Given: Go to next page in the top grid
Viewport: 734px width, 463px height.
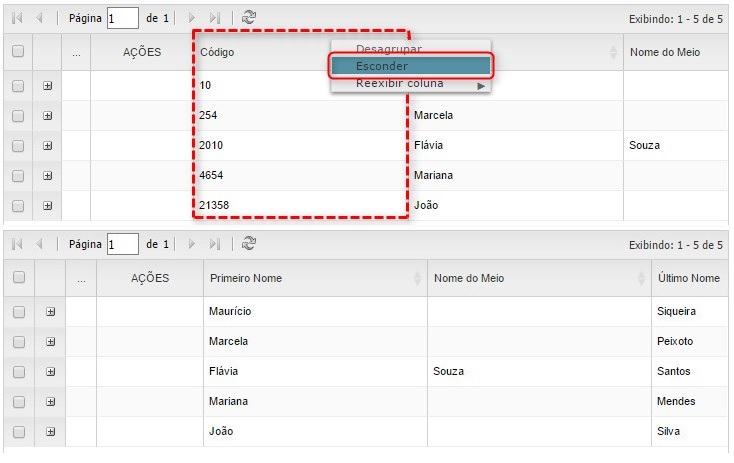Looking at the screenshot, I should [192, 18].
